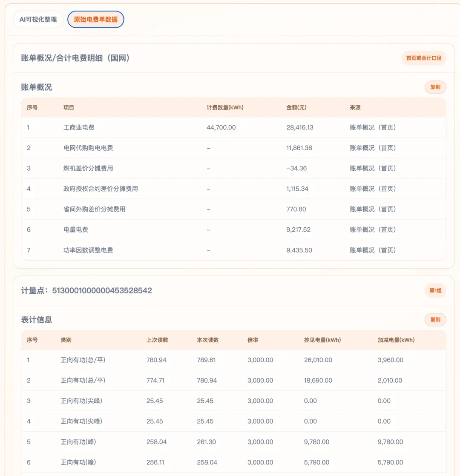The height and width of the screenshot is (476, 460).
Task: Click 电量电费 item
Action: (x=76, y=229)
